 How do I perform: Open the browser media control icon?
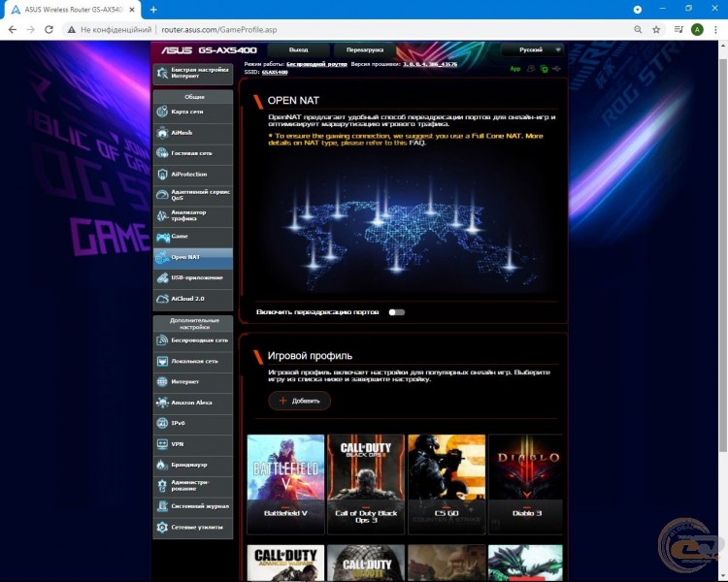click(x=678, y=30)
